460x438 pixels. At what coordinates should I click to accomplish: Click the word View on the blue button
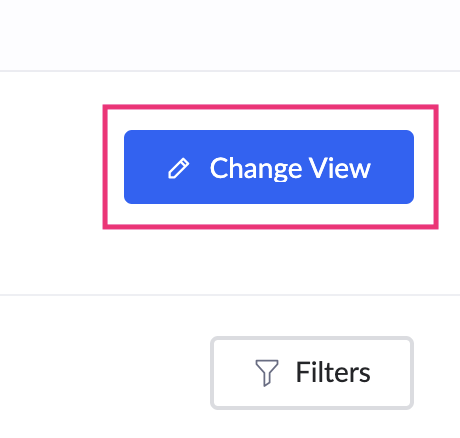(339, 168)
